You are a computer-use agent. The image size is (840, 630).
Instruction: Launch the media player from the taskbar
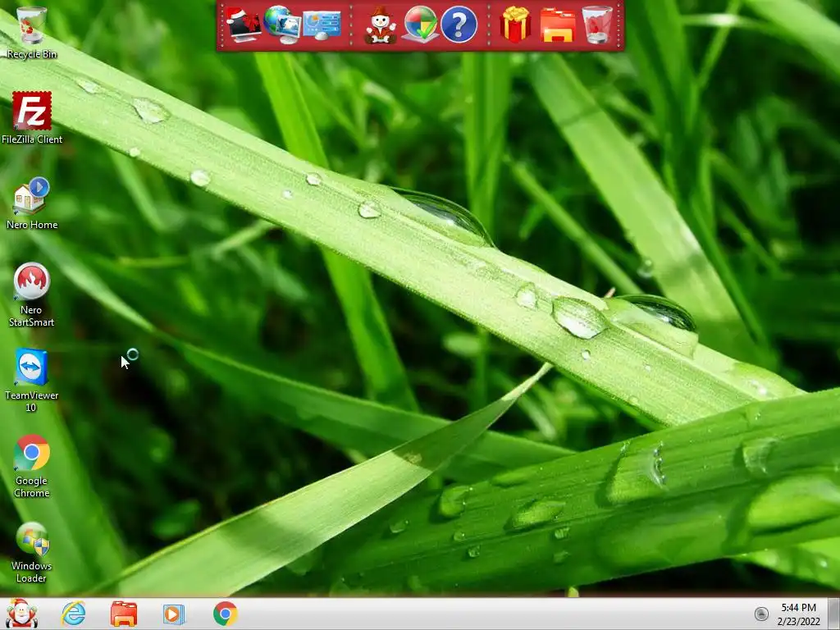[x=174, y=614]
